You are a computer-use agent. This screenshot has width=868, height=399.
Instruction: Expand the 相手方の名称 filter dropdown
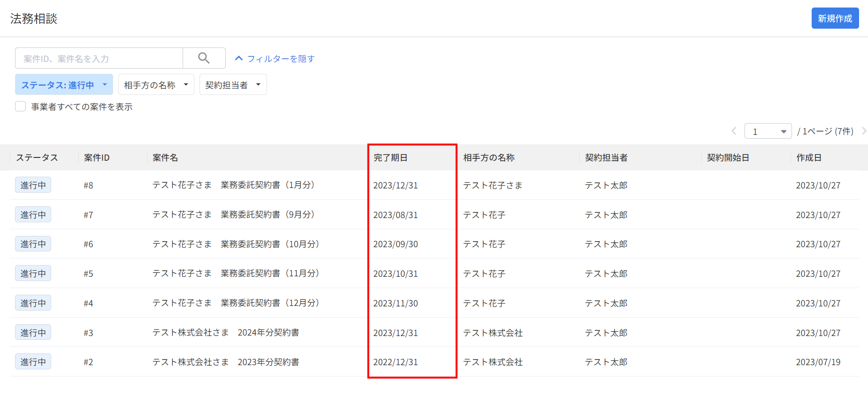[x=156, y=85]
